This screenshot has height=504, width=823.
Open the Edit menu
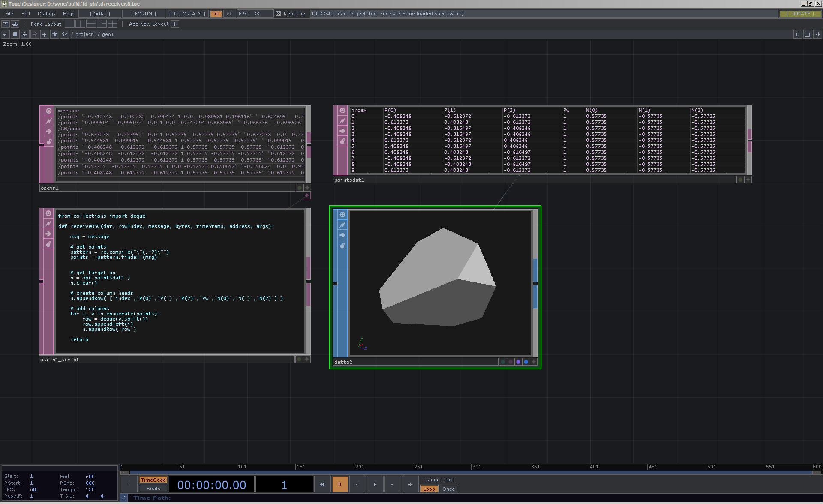tap(26, 14)
